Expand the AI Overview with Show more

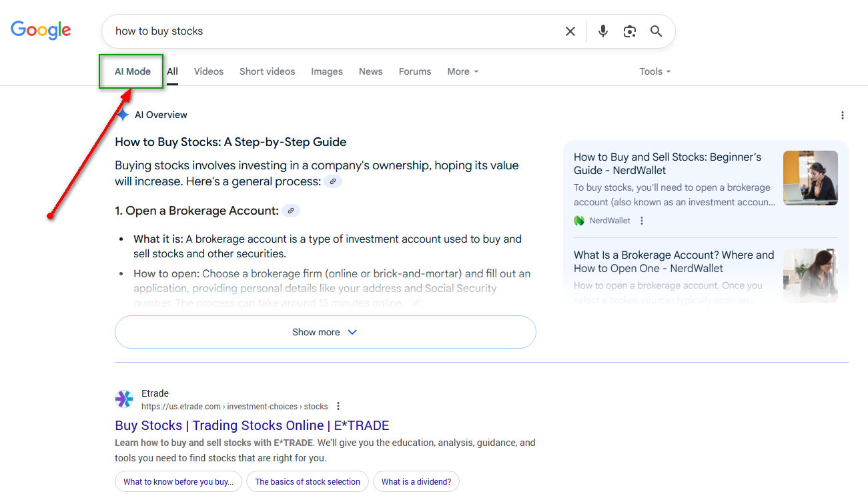(x=326, y=332)
